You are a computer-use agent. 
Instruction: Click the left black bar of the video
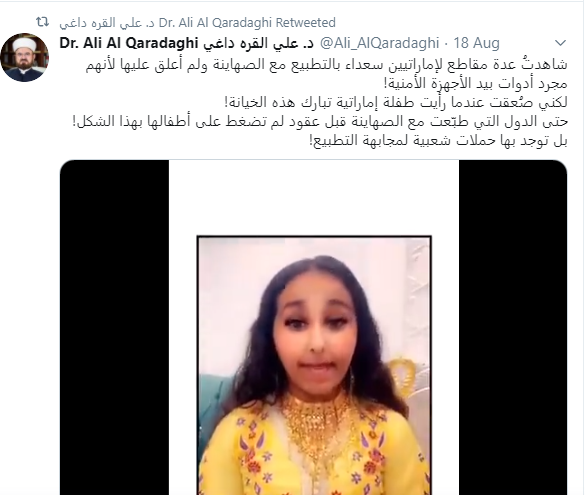coord(114,328)
